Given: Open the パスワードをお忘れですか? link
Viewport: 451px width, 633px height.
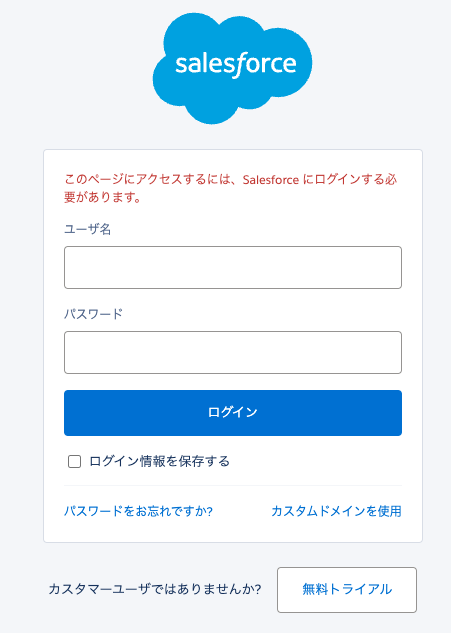Looking at the screenshot, I should pyautogui.click(x=138, y=511).
